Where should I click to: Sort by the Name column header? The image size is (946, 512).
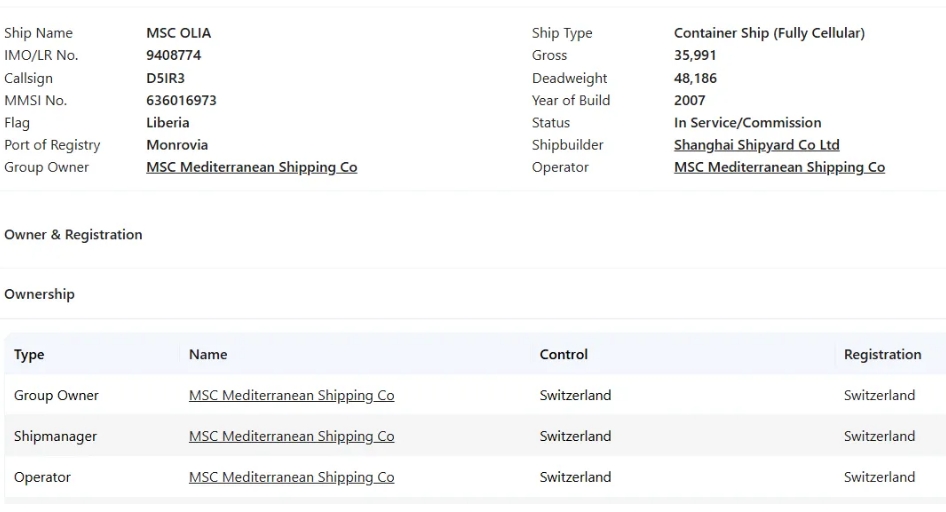tap(208, 355)
